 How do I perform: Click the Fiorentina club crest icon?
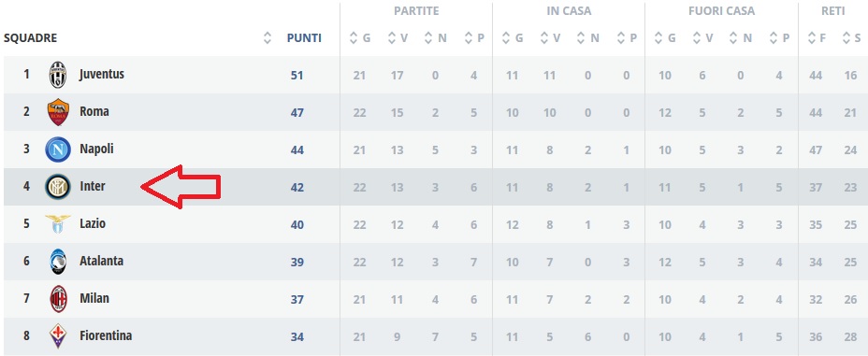[x=58, y=336]
